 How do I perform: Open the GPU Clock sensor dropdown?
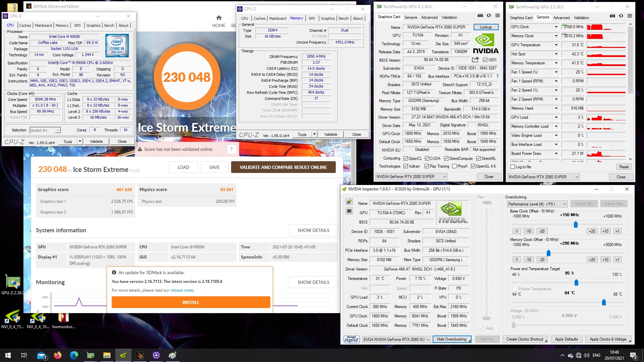[x=556, y=27]
